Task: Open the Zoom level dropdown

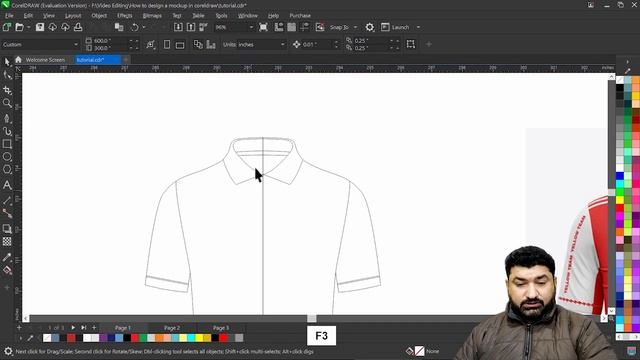Action: tap(251, 27)
